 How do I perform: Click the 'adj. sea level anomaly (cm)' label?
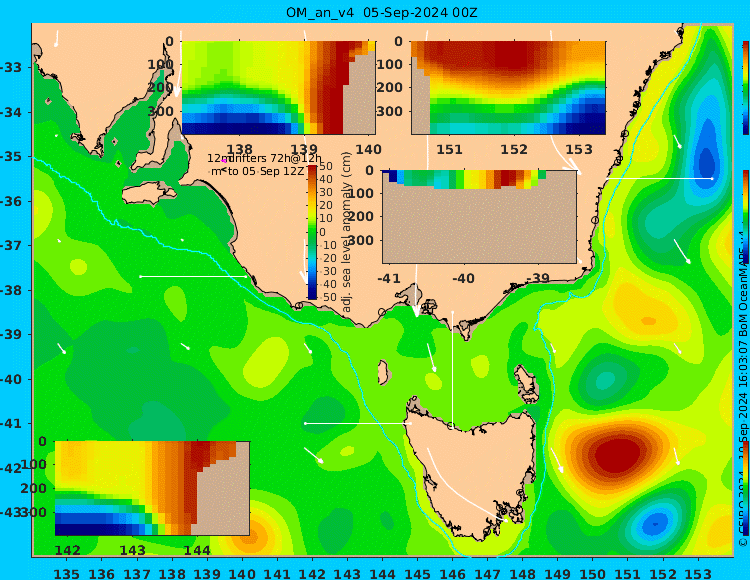coord(347,232)
